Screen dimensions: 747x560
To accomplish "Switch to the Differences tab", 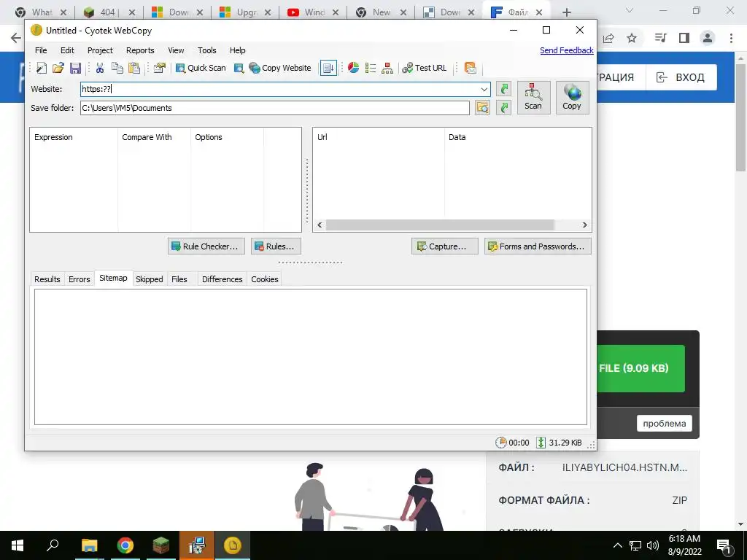I will 222,279.
